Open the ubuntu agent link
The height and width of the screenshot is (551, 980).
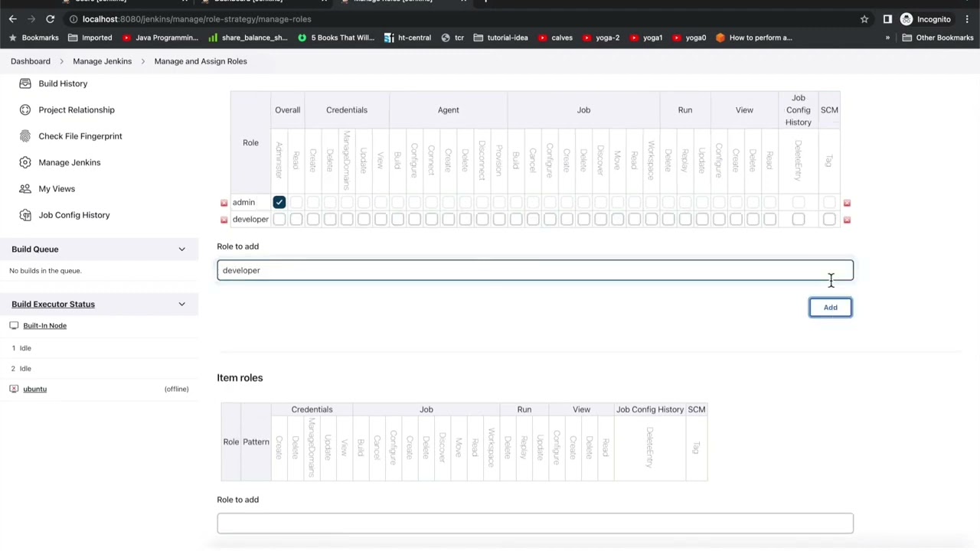[x=34, y=389]
